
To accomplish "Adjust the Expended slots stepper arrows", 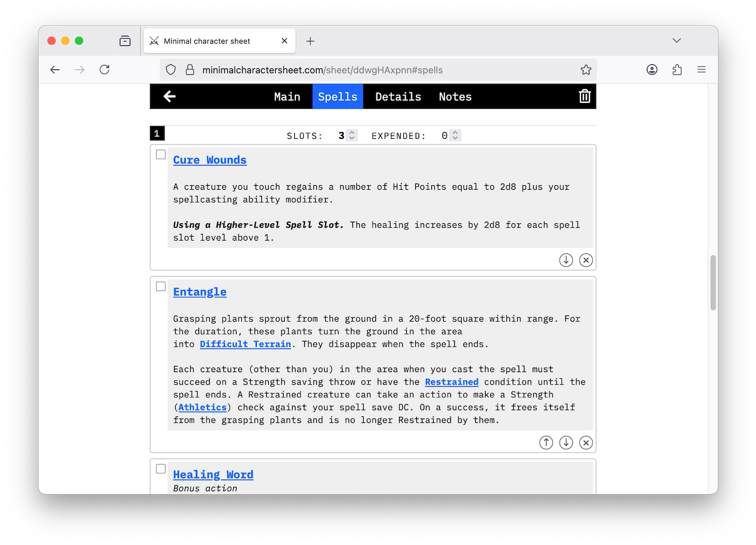I will [455, 135].
